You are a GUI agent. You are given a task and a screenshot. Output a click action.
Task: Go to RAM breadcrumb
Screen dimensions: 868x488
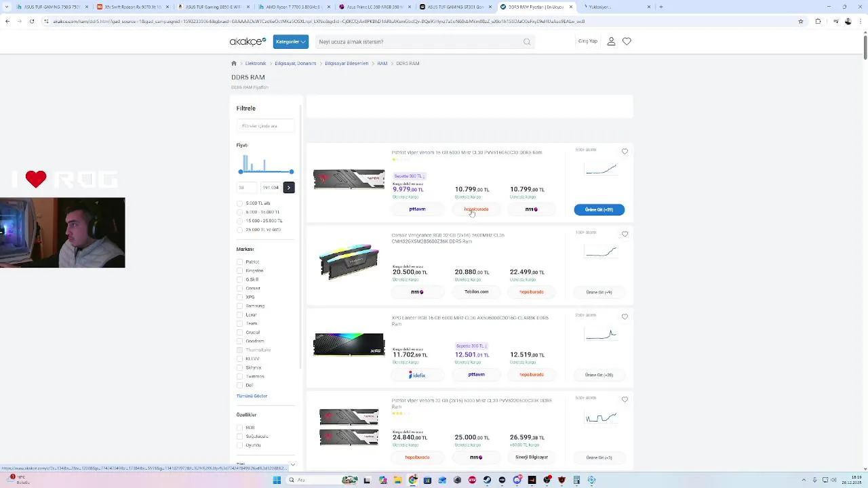(382, 63)
